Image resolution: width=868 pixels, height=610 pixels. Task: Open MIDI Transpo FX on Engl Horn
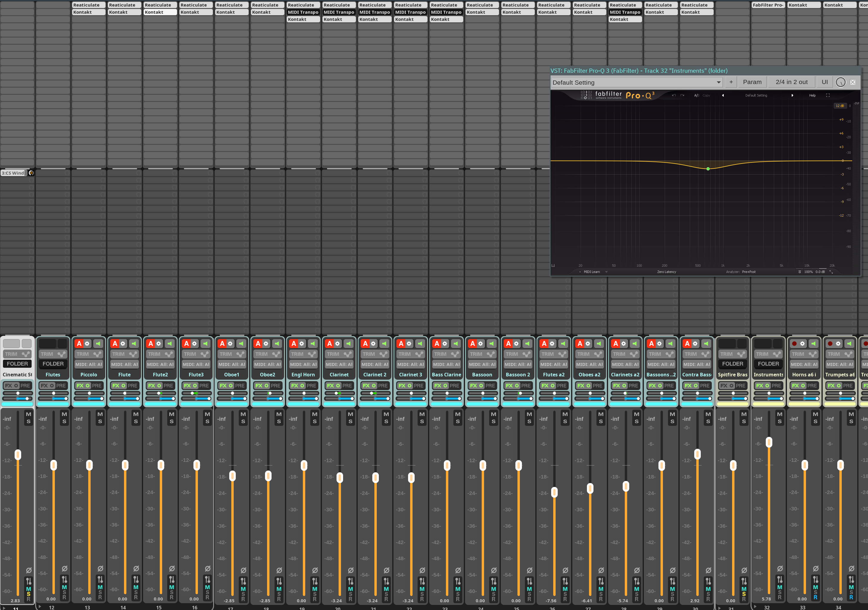pos(303,12)
